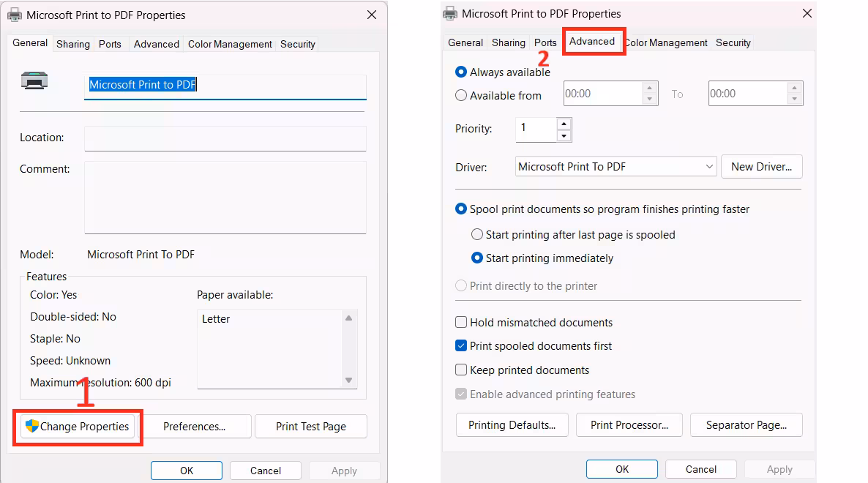
Task: Select Available from radio button
Action: (460, 96)
